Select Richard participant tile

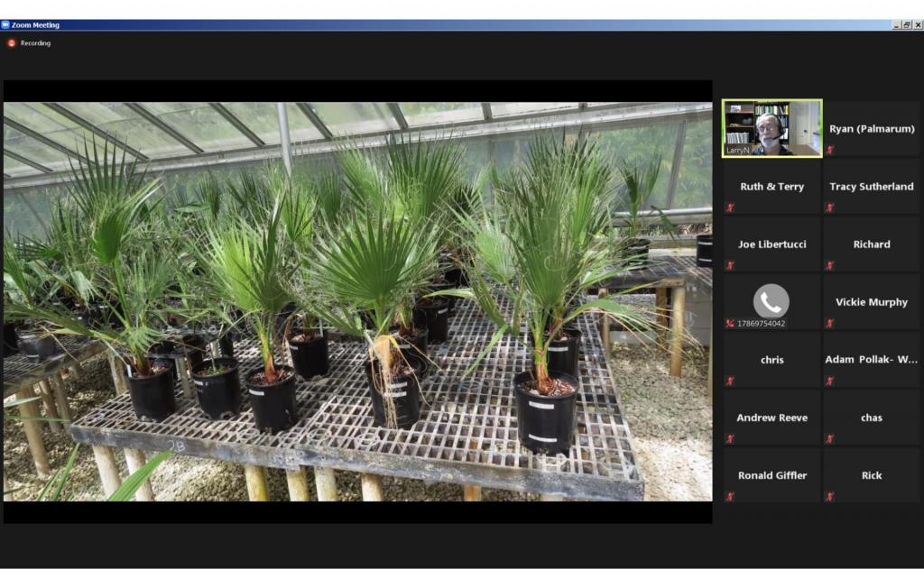coord(872,244)
